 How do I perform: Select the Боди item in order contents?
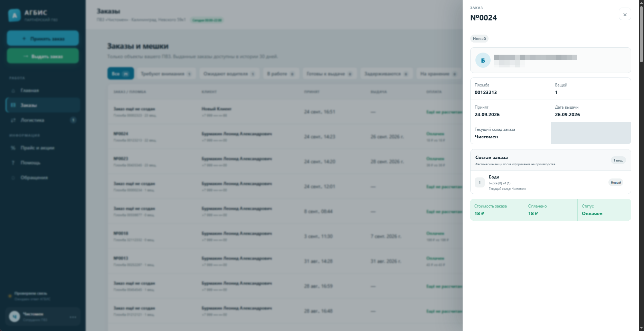coord(550,182)
